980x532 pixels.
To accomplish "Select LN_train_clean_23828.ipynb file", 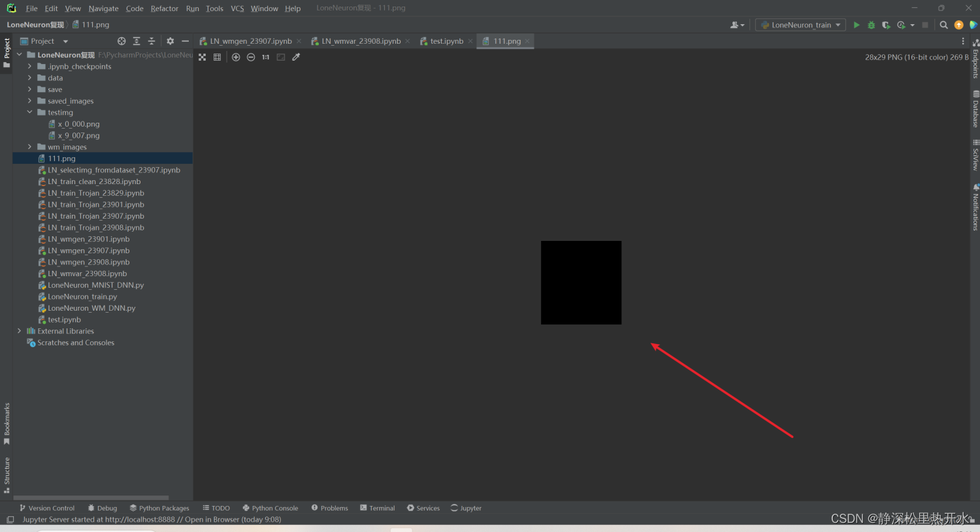I will click(94, 181).
